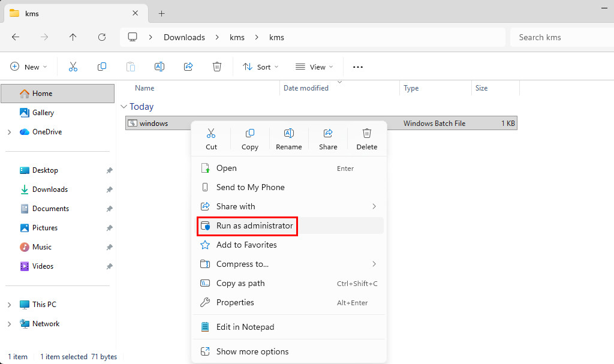Select Show more options entry
The width and height of the screenshot is (614, 364).
click(x=252, y=351)
